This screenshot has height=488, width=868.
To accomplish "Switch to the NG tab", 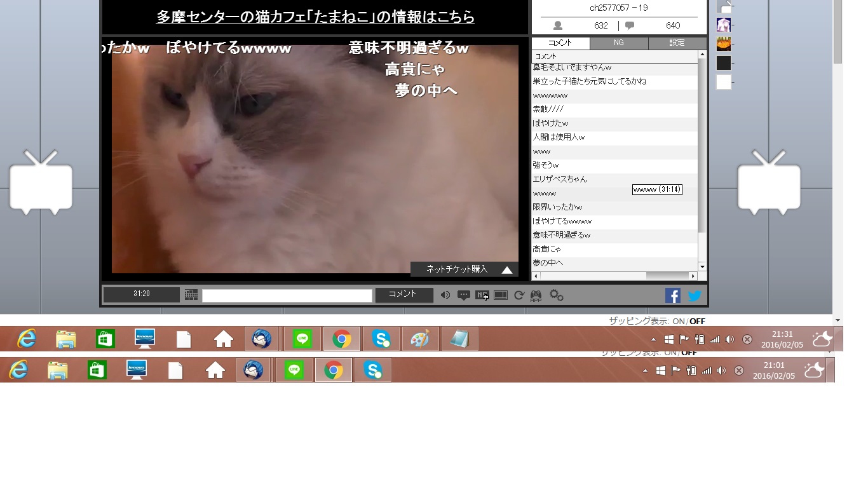I will click(x=619, y=43).
